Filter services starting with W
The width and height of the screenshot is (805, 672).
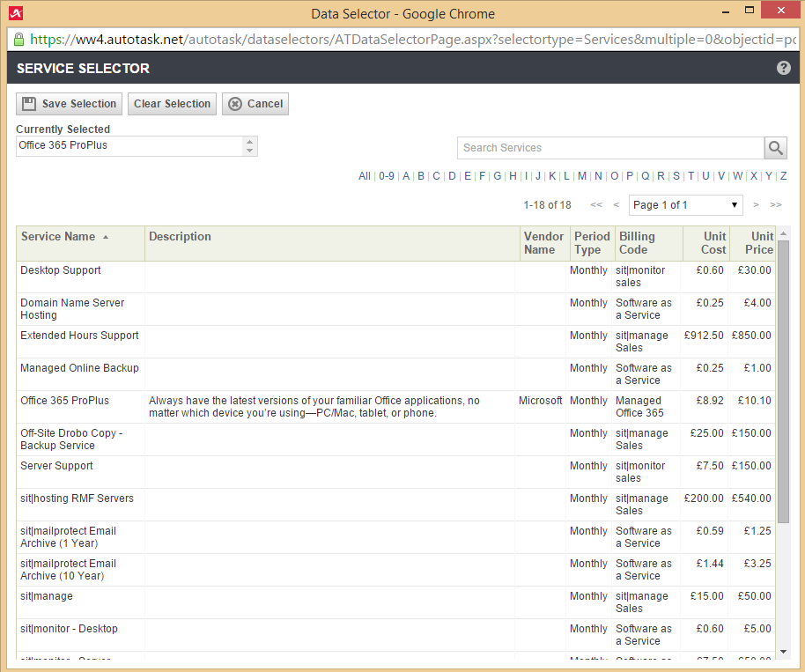click(738, 176)
